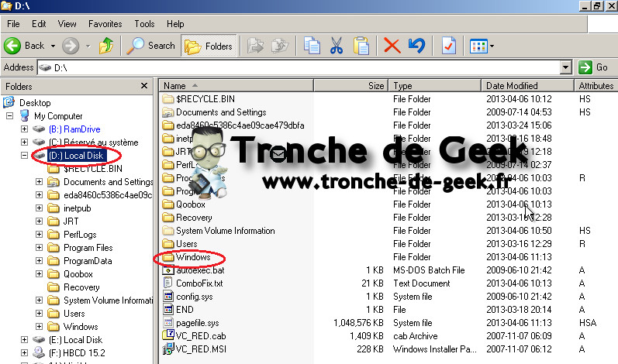The width and height of the screenshot is (618, 364).
Task: Open the Tools menu
Action: [x=144, y=24]
